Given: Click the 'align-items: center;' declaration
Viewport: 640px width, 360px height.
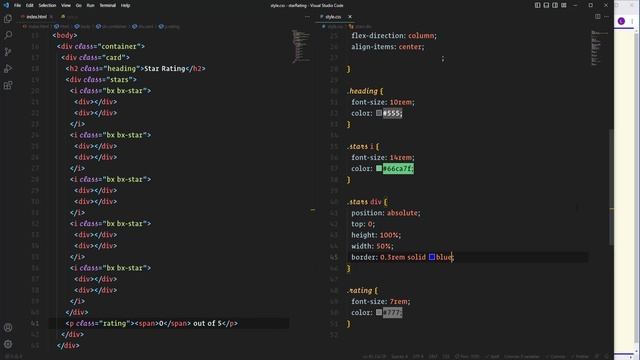Looking at the screenshot, I should [x=388, y=47].
